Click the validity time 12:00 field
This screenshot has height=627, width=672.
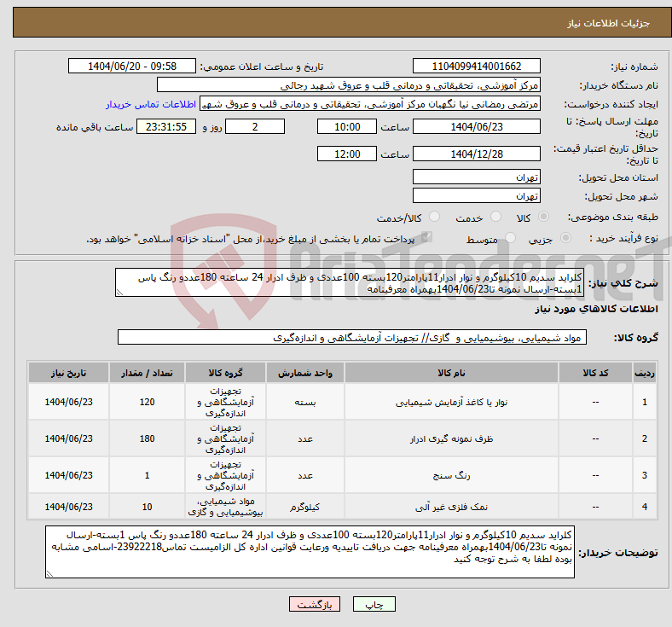[x=347, y=154]
